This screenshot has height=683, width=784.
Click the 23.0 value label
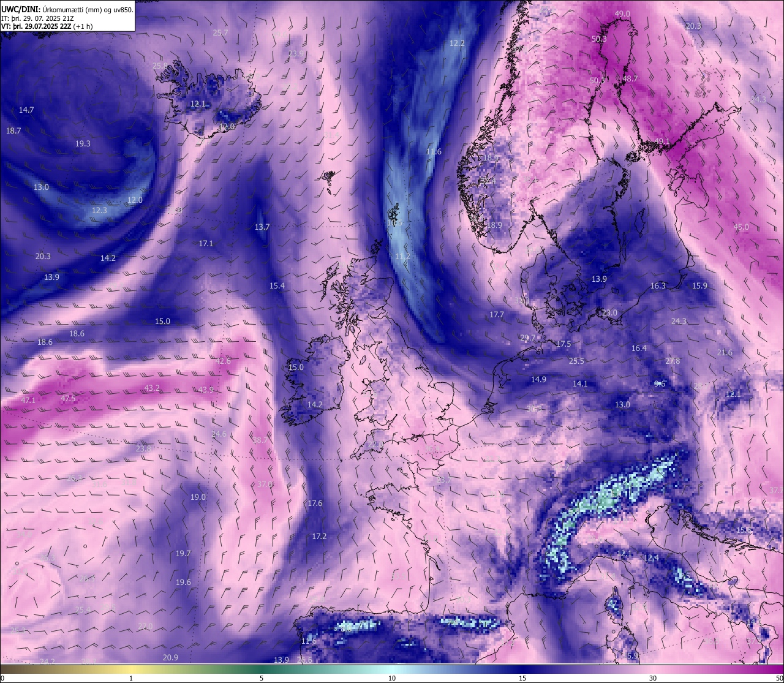tap(609, 313)
